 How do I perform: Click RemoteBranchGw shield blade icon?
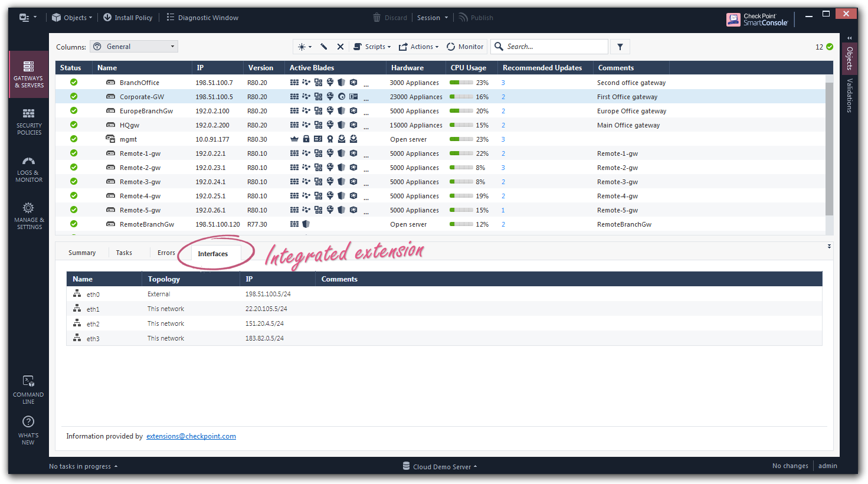click(x=306, y=224)
